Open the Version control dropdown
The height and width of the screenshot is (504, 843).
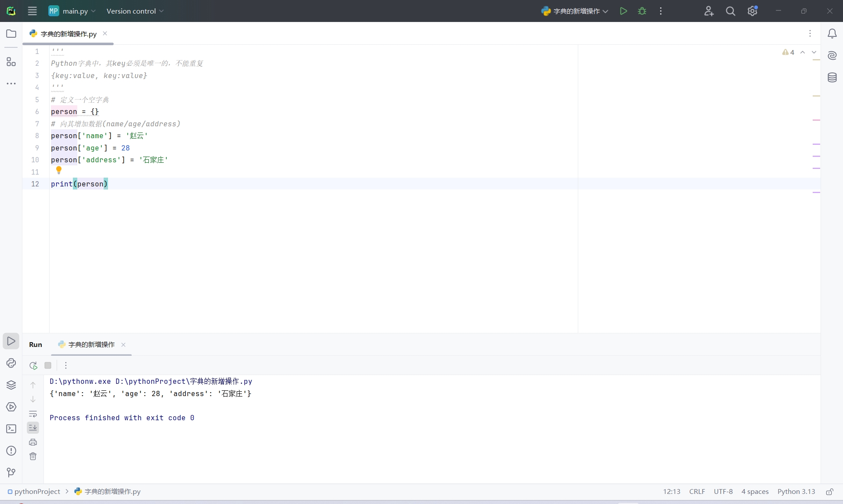[x=135, y=11]
